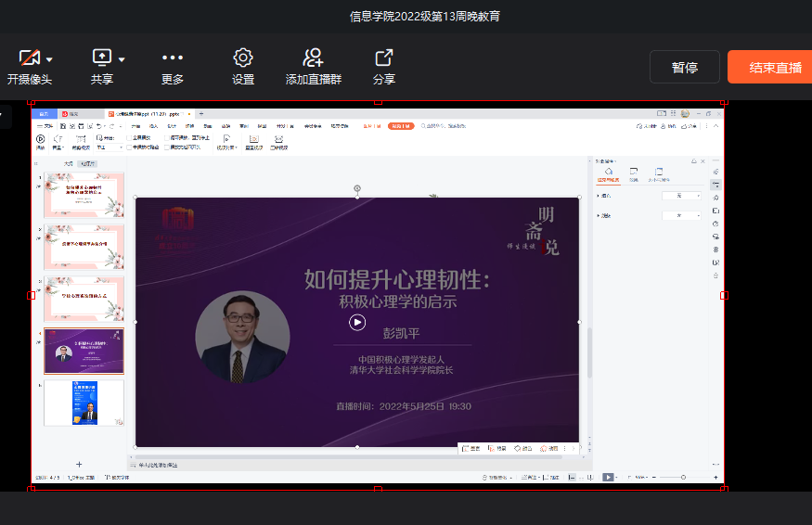This screenshot has width=812, height=525.
Task: Click the 共享 screen share icon
Action: coord(102,58)
